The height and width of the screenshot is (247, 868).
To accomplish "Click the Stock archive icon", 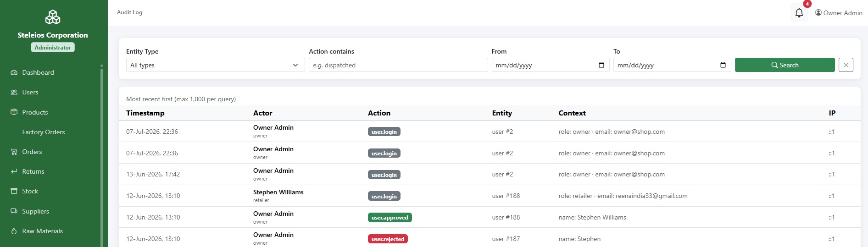I will (x=14, y=191).
